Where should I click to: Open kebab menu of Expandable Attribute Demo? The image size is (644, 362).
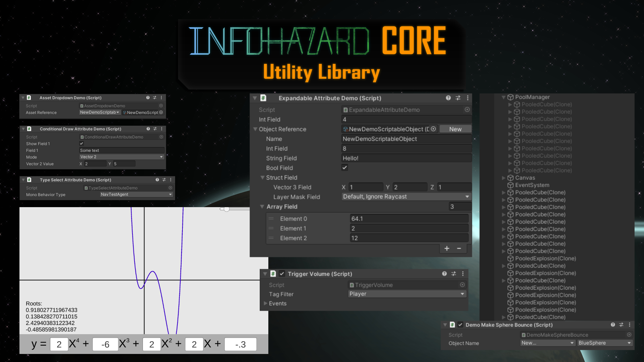point(468,98)
